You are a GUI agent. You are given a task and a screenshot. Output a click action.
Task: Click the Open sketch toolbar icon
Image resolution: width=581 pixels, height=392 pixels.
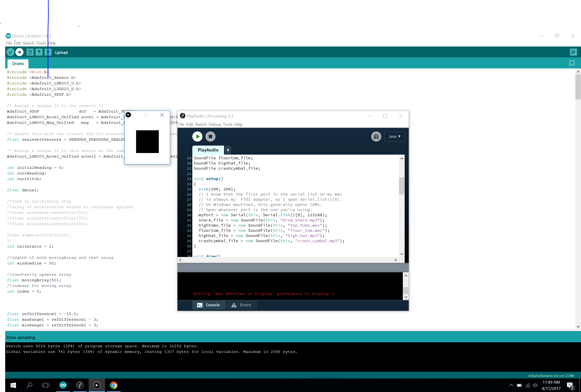coord(39,52)
